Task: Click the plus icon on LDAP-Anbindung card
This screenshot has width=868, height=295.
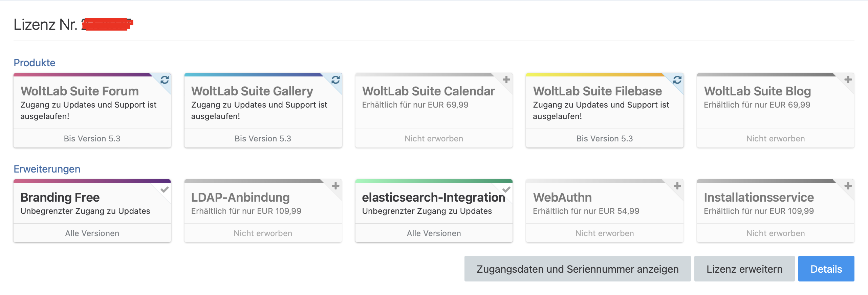Action: [x=335, y=186]
